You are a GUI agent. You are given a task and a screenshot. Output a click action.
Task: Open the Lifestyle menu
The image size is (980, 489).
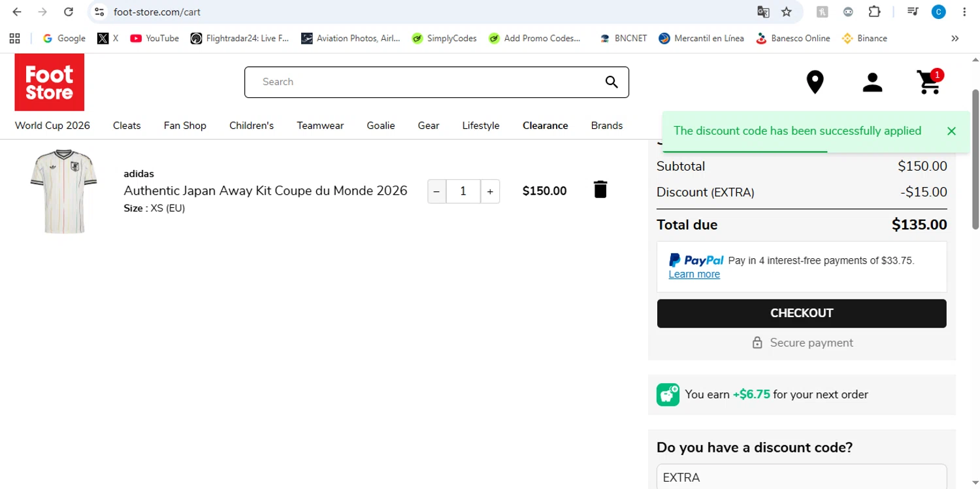pos(481,126)
